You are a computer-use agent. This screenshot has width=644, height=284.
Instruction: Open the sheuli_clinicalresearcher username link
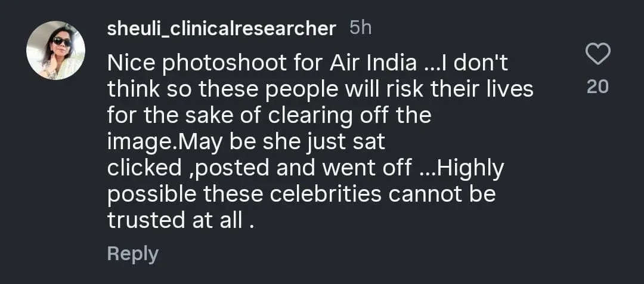tap(222, 30)
